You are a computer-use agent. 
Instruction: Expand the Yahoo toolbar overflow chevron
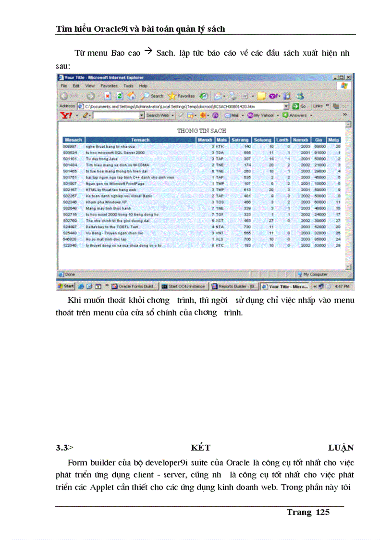(345, 114)
